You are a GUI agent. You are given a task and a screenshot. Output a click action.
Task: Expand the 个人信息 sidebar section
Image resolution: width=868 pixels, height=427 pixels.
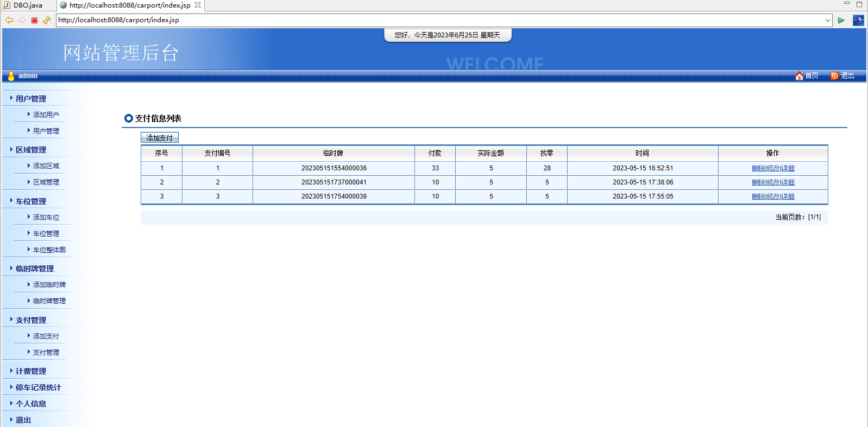point(30,404)
